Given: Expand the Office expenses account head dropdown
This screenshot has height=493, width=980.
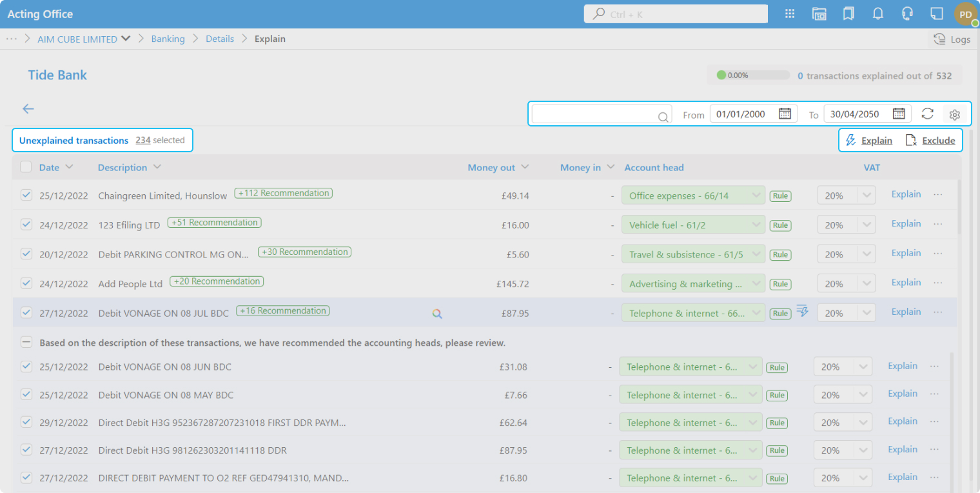Looking at the screenshot, I should pos(755,196).
